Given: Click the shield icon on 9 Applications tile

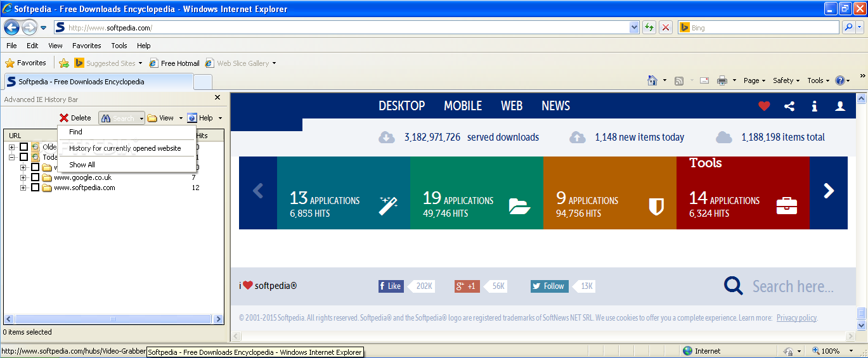Looking at the screenshot, I should click(x=656, y=206).
